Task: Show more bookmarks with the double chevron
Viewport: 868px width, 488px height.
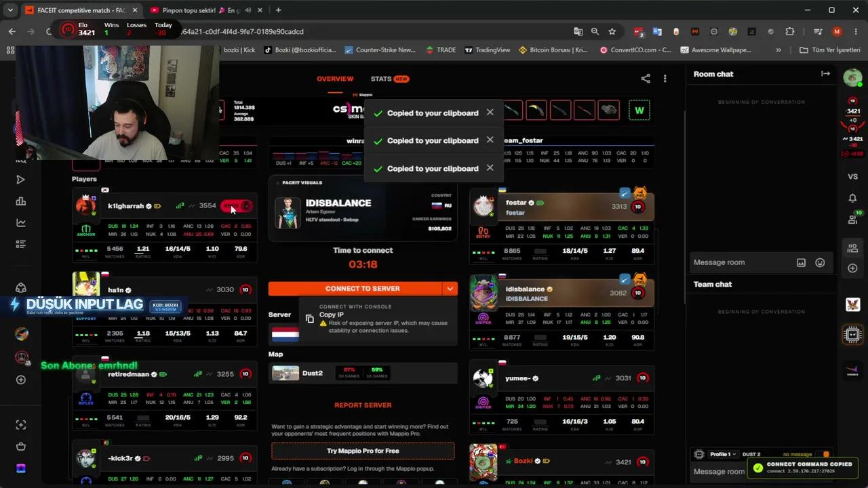Action: tap(778, 49)
